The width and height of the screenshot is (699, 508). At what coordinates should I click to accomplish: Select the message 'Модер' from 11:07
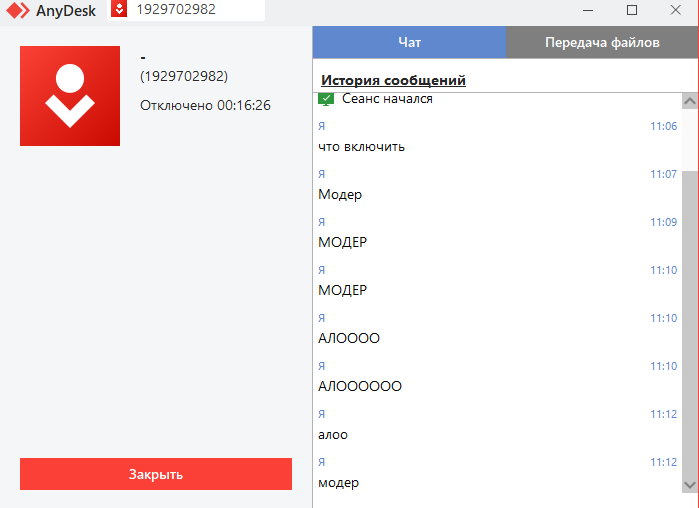point(340,195)
